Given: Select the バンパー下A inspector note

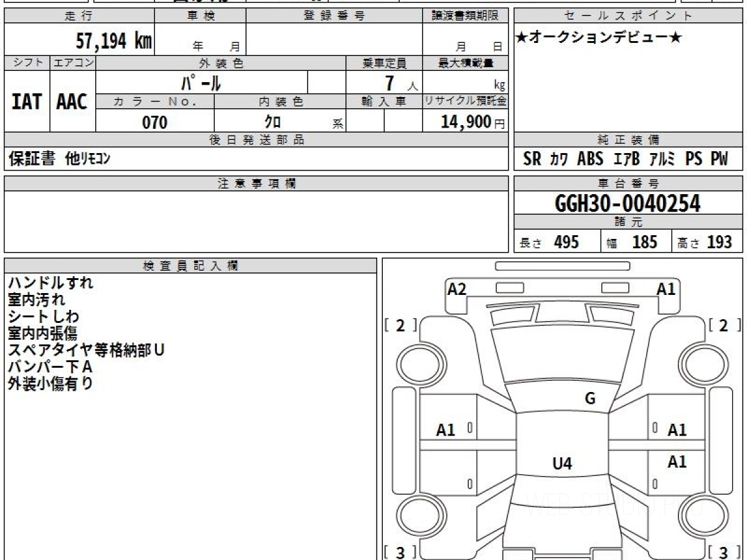Looking at the screenshot, I should click(50, 367).
